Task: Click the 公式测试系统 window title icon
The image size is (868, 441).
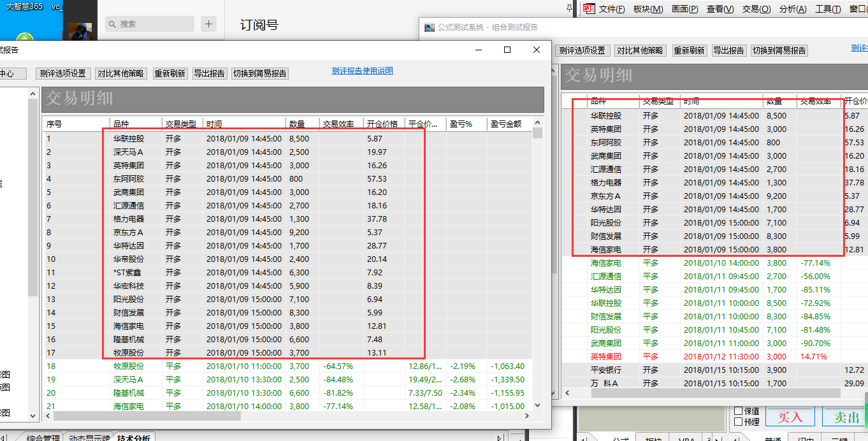Action: [x=429, y=27]
